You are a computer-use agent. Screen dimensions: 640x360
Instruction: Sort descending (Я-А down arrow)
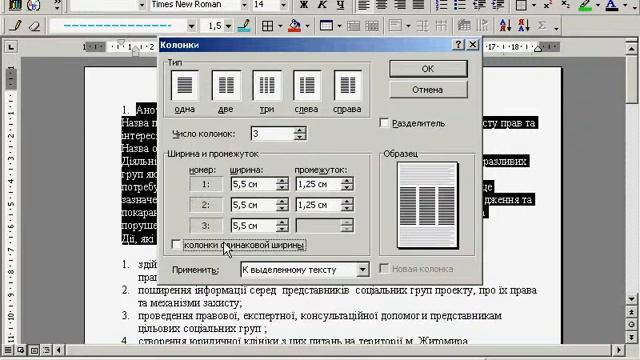524,26
